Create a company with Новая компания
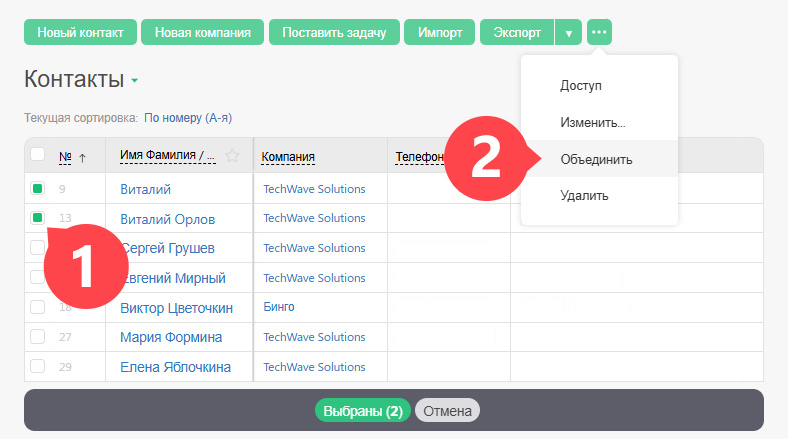 tap(203, 32)
